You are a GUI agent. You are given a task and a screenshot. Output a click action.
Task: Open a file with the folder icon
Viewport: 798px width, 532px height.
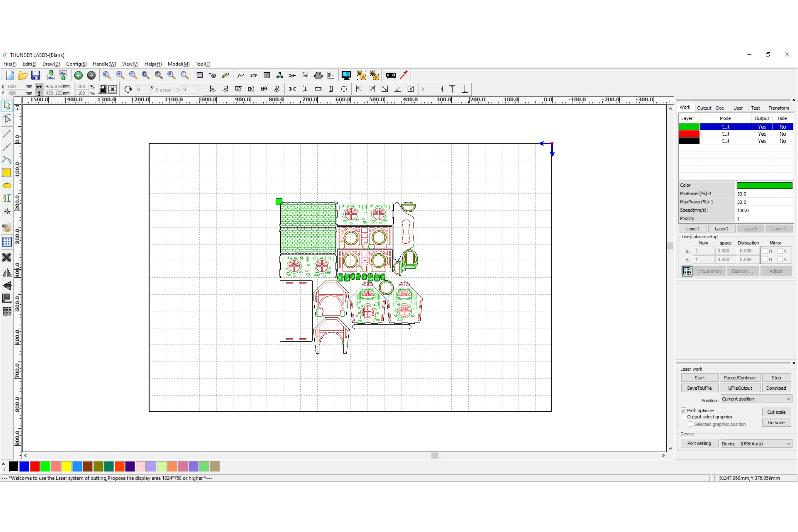point(23,75)
